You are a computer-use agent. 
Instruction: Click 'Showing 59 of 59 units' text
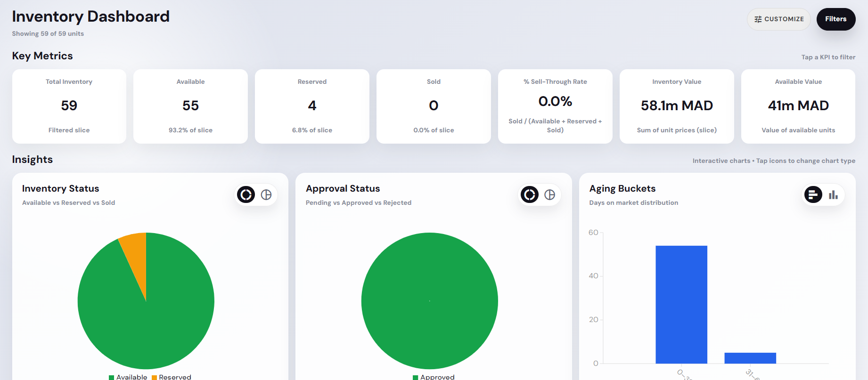(x=48, y=34)
